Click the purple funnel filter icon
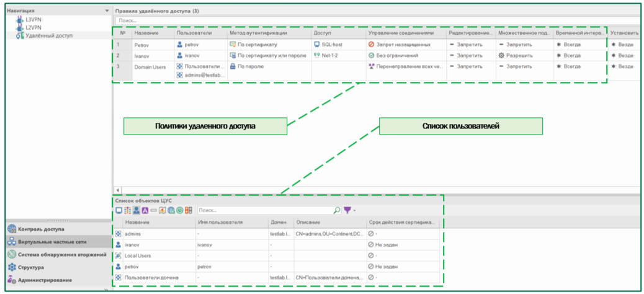The height and width of the screenshot is (294, 644). (347, 210)
